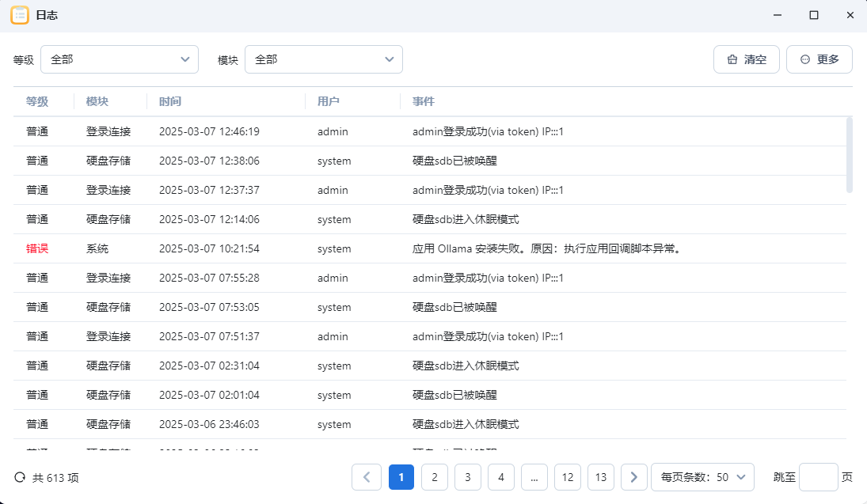
Task: Click the 清空 button
Action: coord(747,59)
